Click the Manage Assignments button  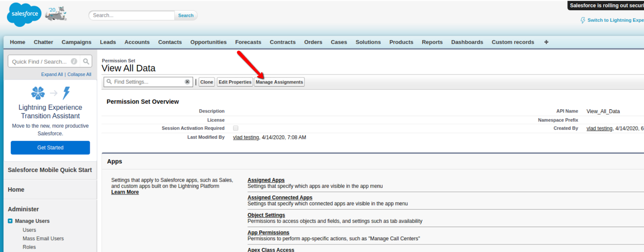pos(279,82)
